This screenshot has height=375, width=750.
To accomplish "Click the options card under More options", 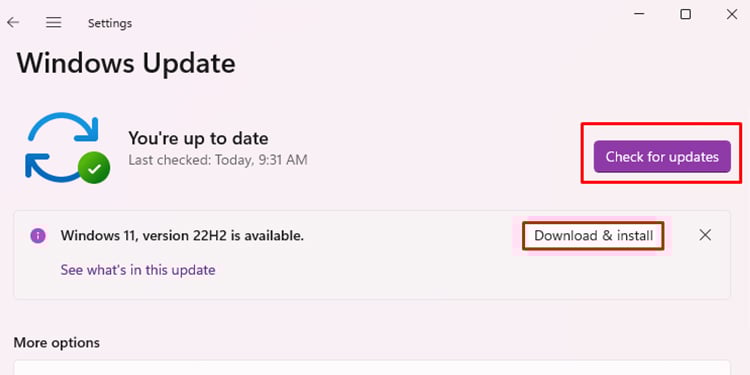I will [372, 368].
